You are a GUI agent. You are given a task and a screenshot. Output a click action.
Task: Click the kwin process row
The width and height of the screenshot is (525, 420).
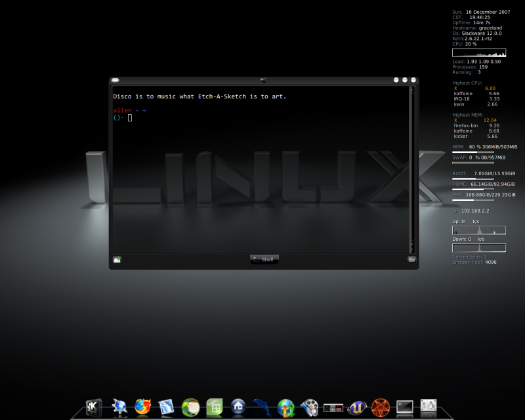click(x=476, y=104)
